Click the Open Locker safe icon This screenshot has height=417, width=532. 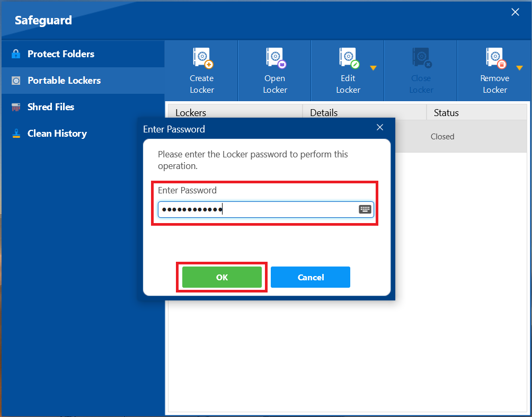tap(276, 58)
